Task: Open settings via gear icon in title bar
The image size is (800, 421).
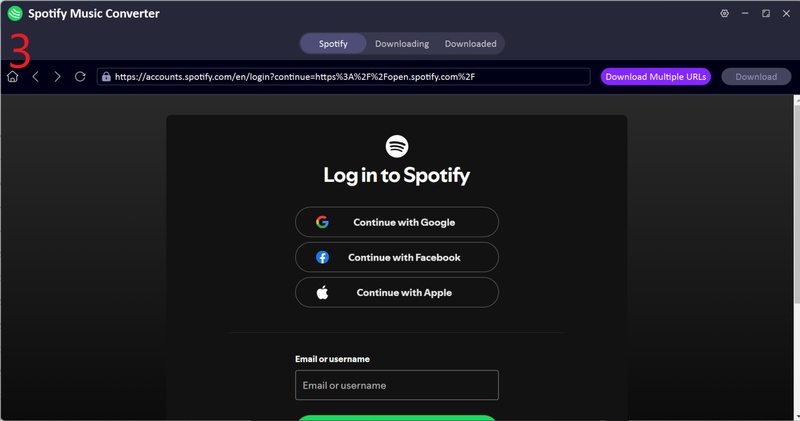Action: pyautogui.click(x=724, y=13)
